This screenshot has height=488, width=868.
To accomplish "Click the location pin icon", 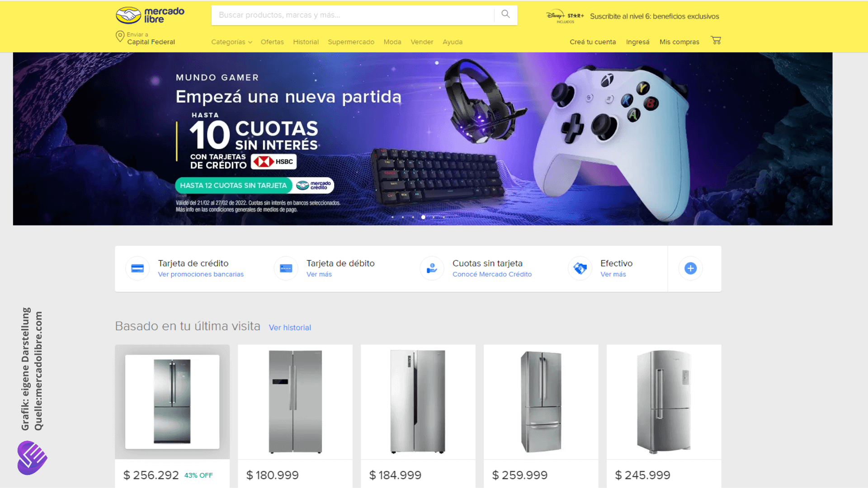I will coord(120,37).
